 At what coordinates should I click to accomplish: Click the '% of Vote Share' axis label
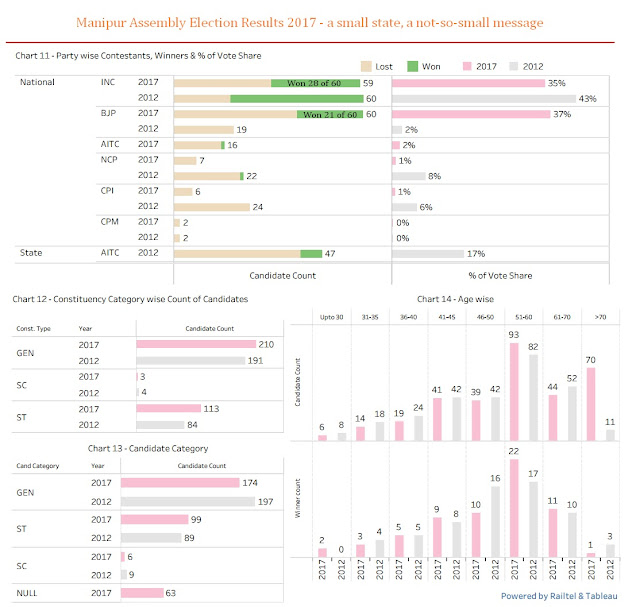pos(500,276)
